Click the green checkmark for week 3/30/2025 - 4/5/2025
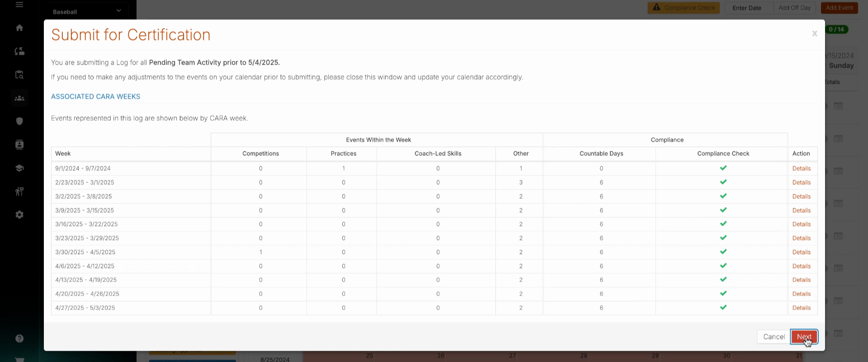868x362 pixels. [x=723, y=252]
